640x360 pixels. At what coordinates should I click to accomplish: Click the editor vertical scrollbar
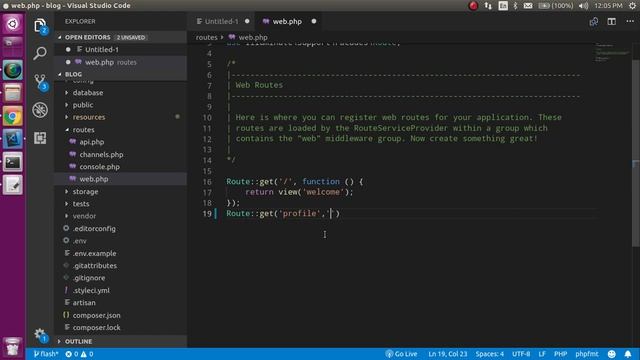click(636, 153)
